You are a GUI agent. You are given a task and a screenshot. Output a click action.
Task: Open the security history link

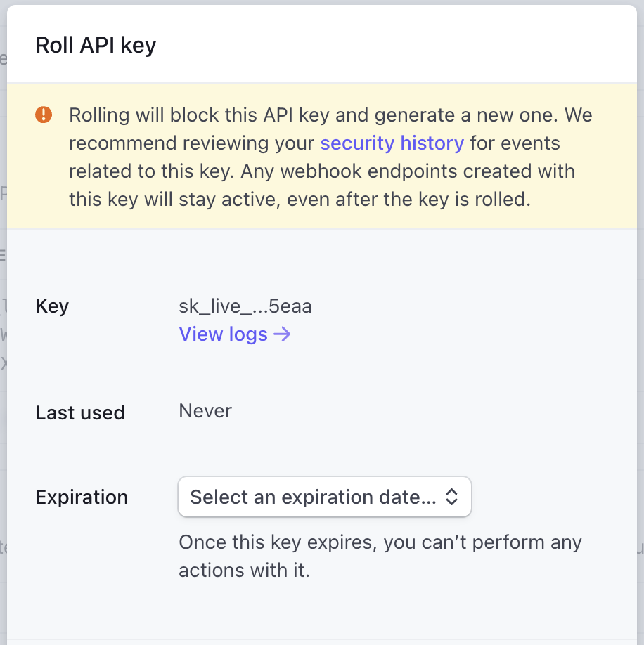click(x=392, y=143)
